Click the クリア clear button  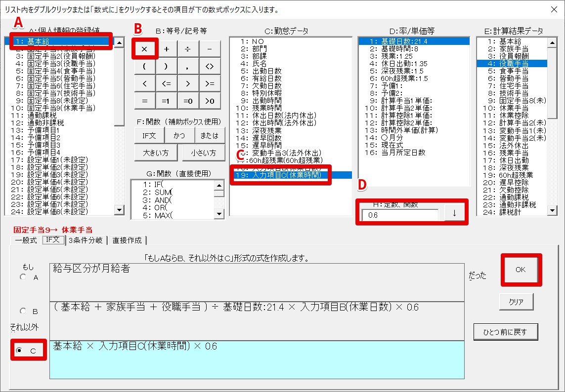516,302
